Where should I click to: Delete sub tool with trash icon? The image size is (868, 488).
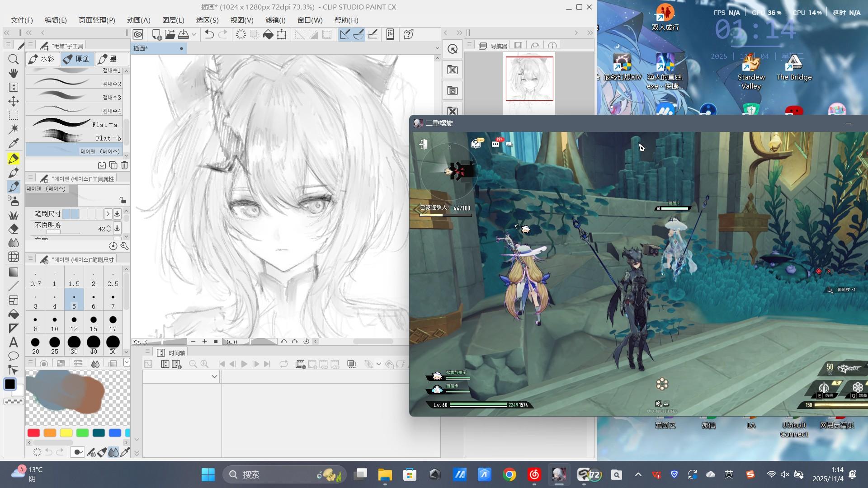(125, 165)
